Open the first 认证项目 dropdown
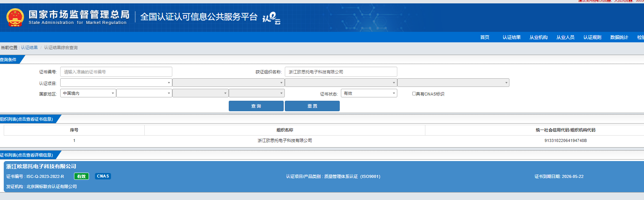Viewport: 644px width, 200px height. (x=116, y=83)
